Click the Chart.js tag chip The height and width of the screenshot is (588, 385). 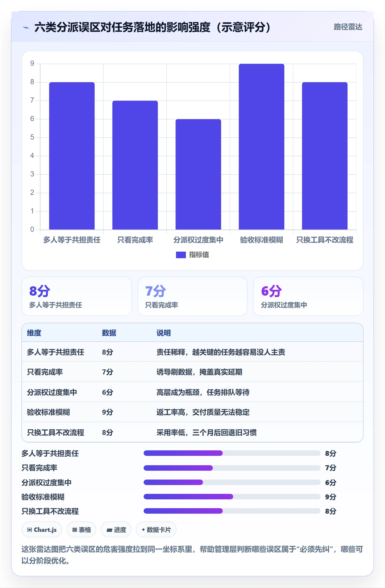[42, 530]
